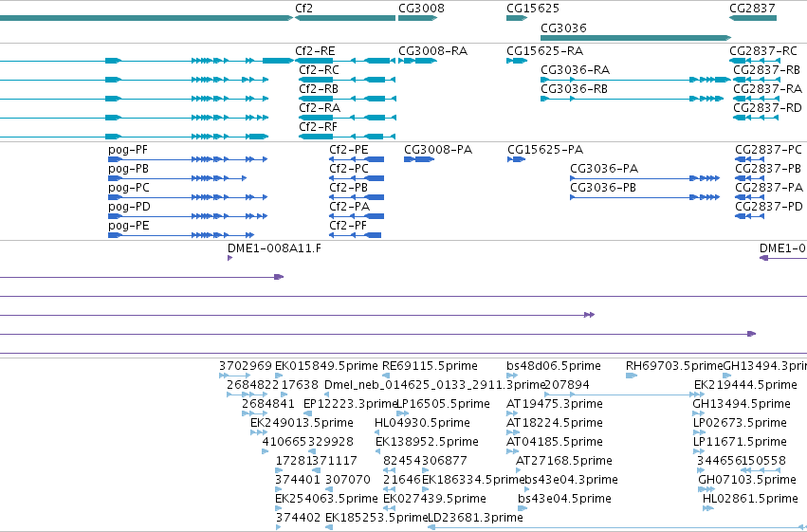This screenshot has width=807, height=532.
Task: Click the CG15625-PA protein label
Action: 545,150
